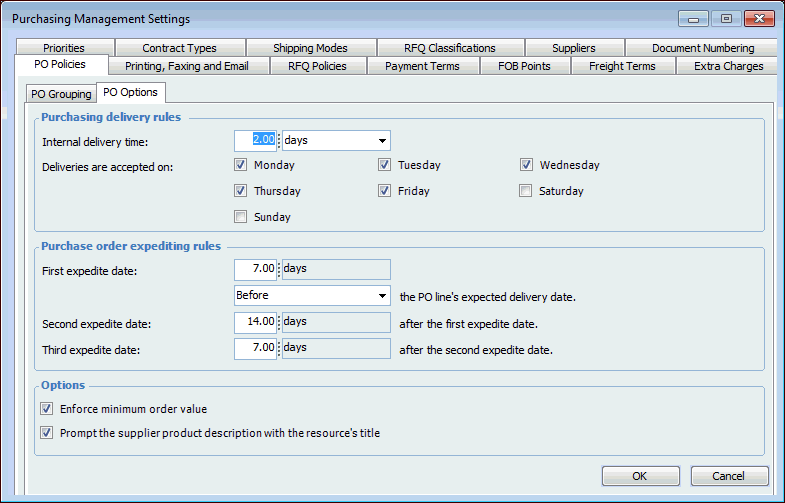
Task: Click the OK button
Action: pyautogui.click(x=640, y=476)
